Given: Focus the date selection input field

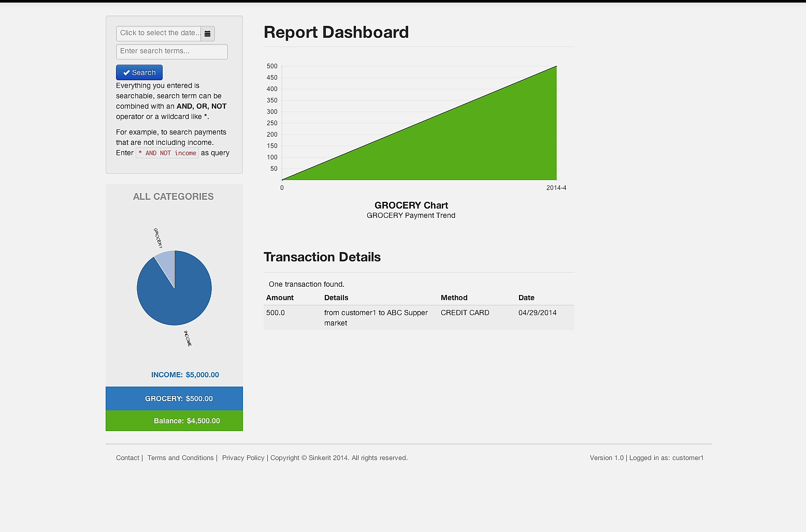Looking at the screenshot, I should [159, 34].
